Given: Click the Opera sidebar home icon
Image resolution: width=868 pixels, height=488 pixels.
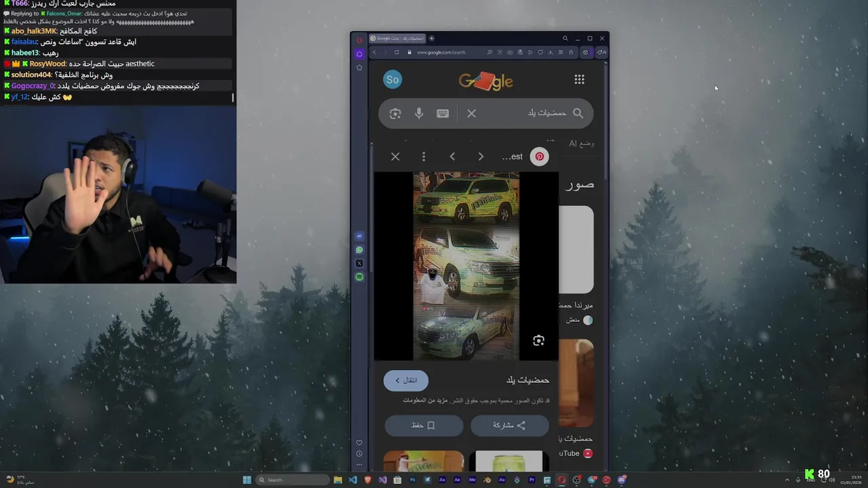Looking at the screenshot, I should click(x=359, y=54).
